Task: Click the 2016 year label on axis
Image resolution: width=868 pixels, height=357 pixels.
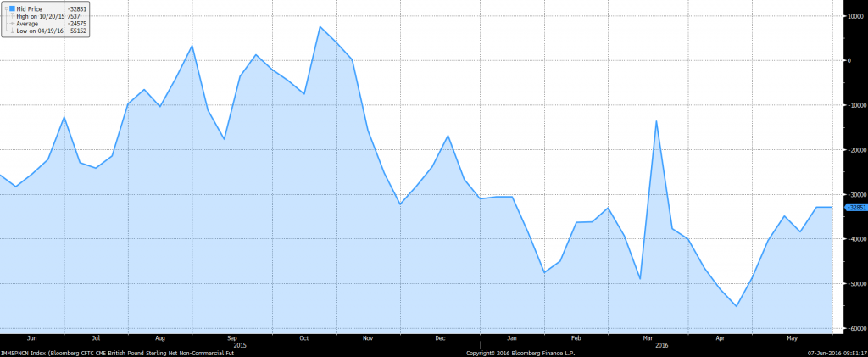Action: click(x=661, y=344)
